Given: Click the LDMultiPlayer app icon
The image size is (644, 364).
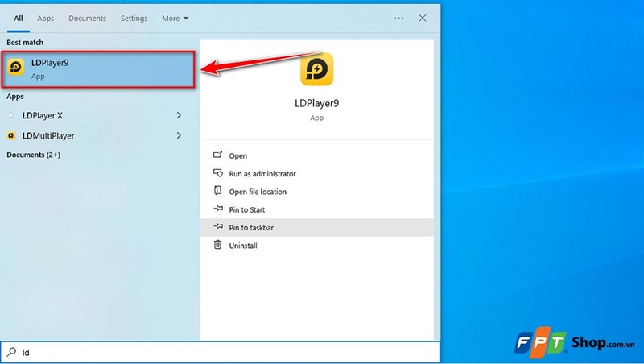Looking at the screenshot, I should click(x=11, y=135).
